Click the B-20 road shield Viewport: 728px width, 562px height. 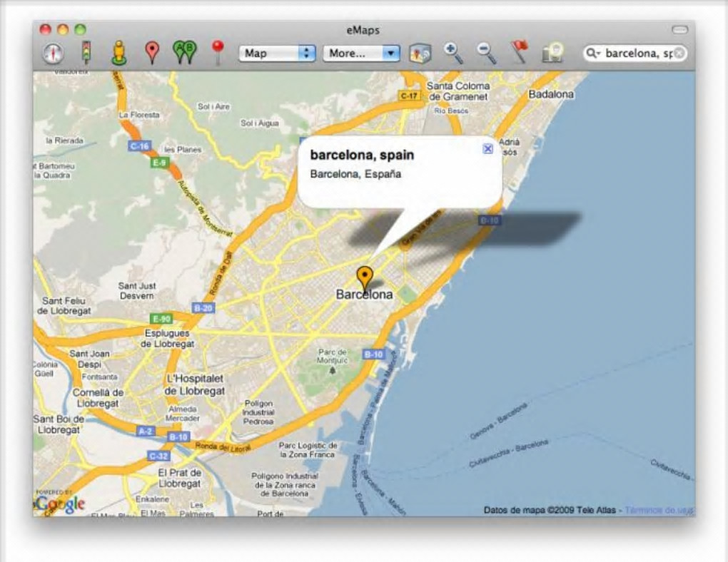pos(203,307)
